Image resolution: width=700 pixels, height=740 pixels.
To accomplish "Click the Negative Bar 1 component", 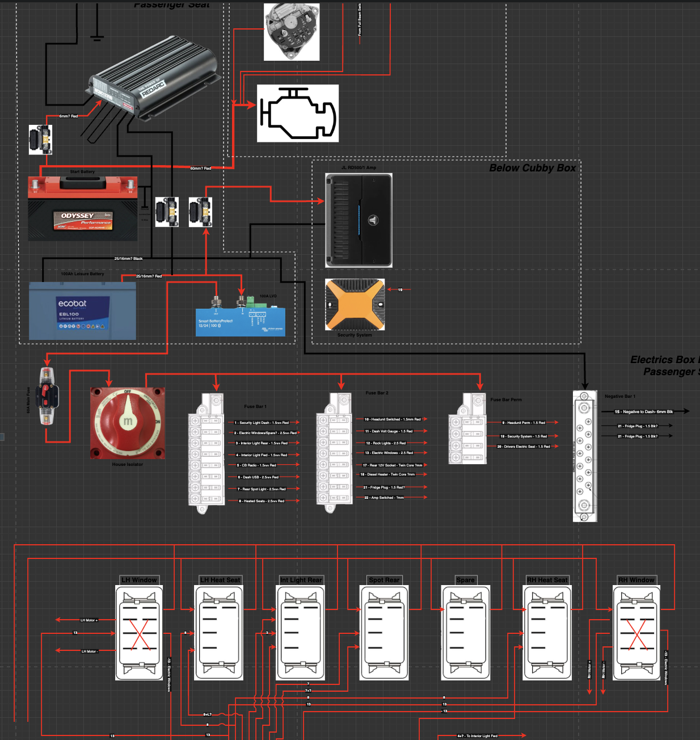I will pyautogui.click(x=584, y=457).
